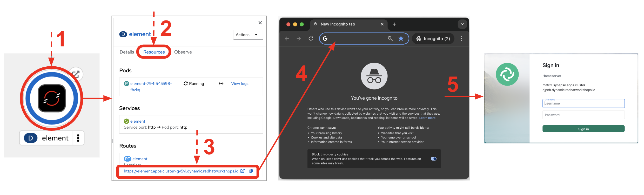The image size is (644, 195).
Task: Open Chrome three-dot menu
Action: tap(461, 39)
